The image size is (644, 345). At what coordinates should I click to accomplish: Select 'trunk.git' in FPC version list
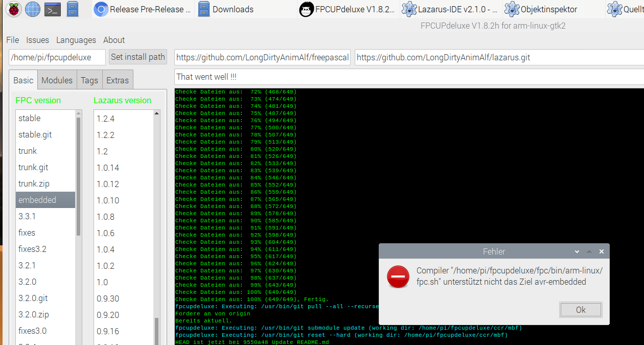(45, 167)
